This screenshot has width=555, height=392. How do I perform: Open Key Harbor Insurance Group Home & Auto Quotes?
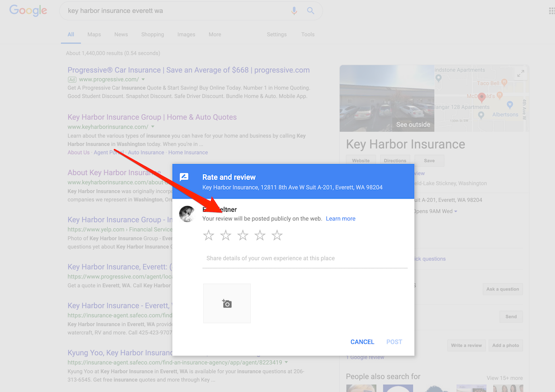point(152,117)
